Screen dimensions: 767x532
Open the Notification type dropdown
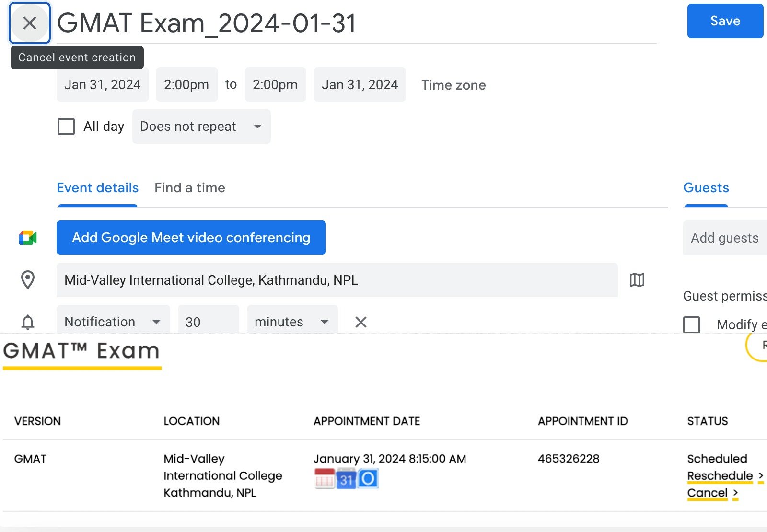[x=113, y=322]
